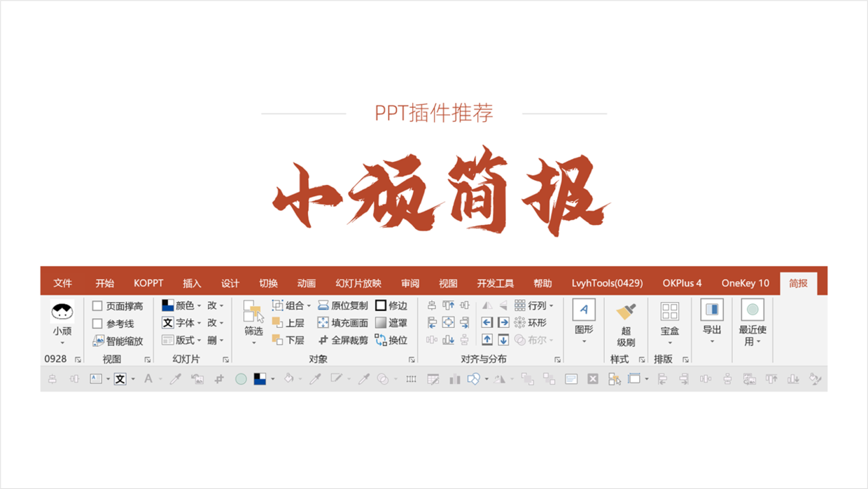Click 全屏裁剪 fullscreen crop
This screenshot has height=489, width=868.
point(342,340)
